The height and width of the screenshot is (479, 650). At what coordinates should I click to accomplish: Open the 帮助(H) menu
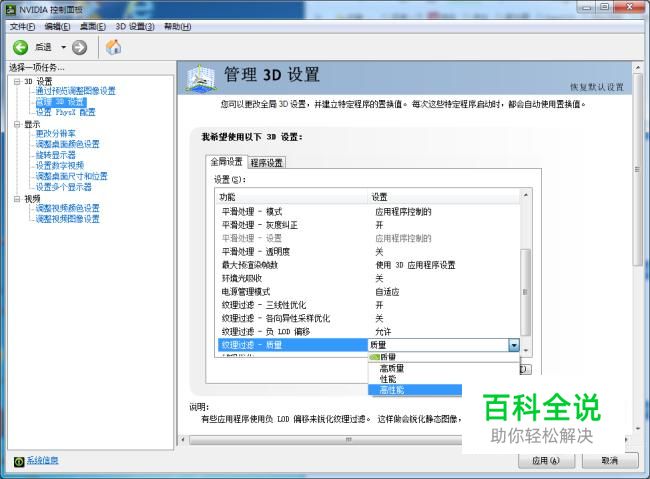(x=178, y=27)
